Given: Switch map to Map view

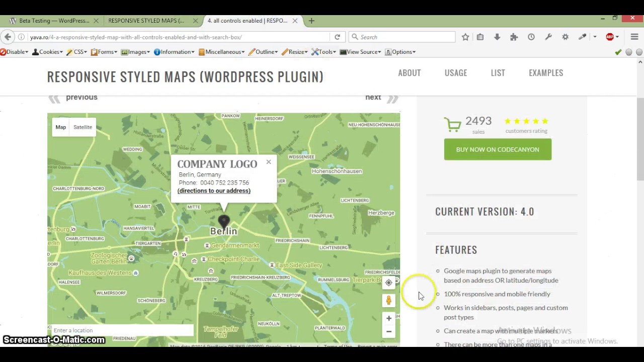Looking at the screenshot, I should coord(61,127).
